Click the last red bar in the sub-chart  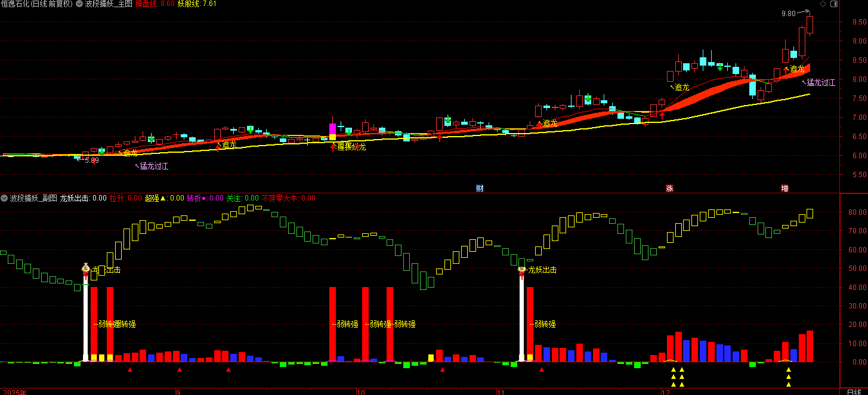(x=810, y=346)
